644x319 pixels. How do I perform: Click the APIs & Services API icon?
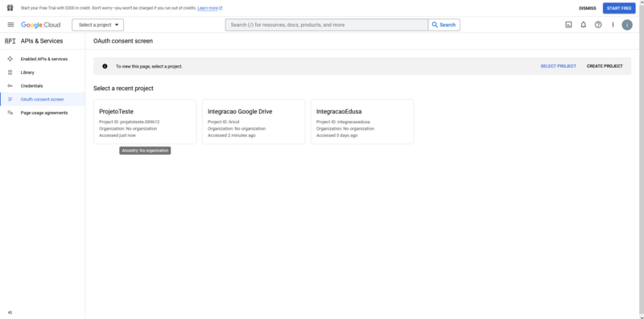10,41
